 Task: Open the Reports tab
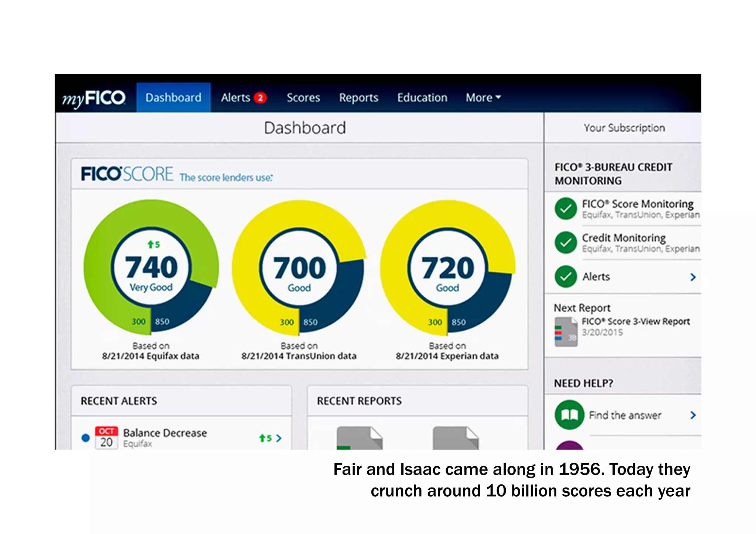pyautogui.click(x=358, y=98)
